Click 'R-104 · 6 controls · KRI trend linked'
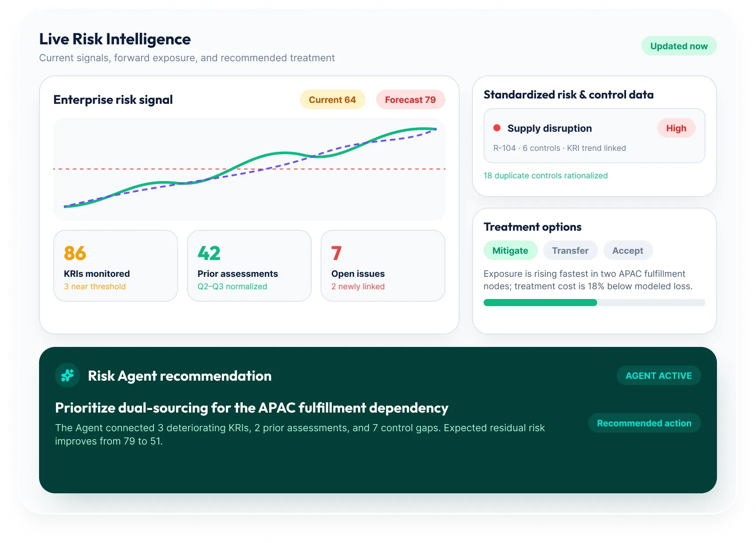This screenshot has height=543, width=756. tap(559, 148)
